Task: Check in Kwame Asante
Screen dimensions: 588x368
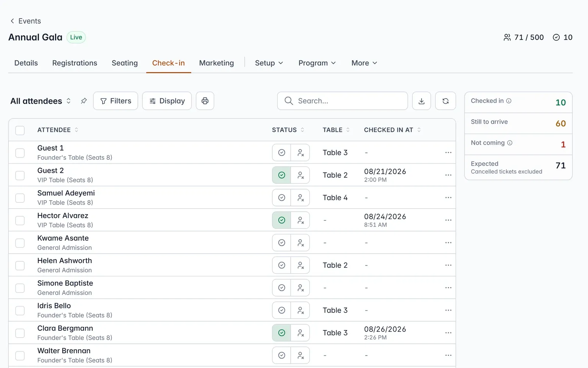Action: click(282, 243)
